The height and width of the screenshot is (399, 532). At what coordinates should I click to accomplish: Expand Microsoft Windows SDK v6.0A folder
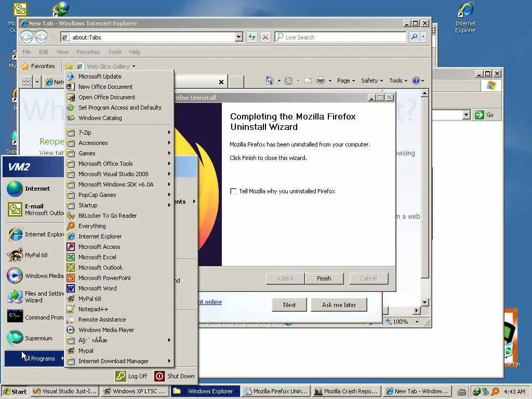pyautogui.click(x=119, y=184)
